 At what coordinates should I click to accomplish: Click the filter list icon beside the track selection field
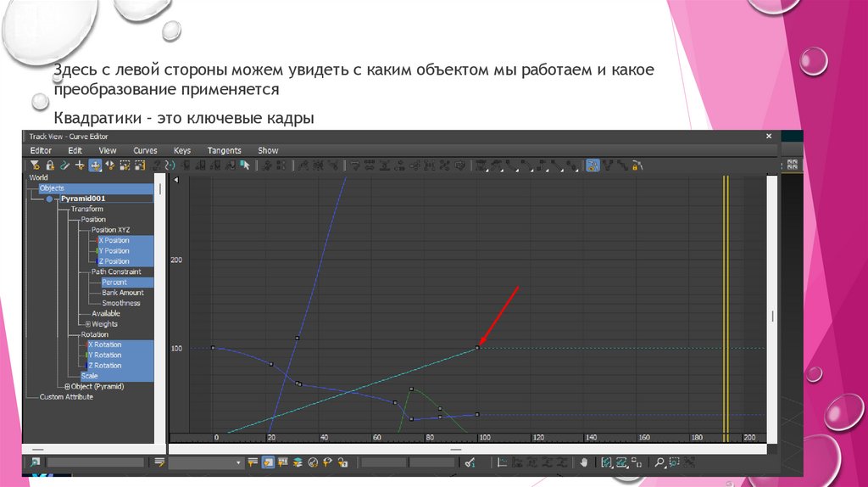pos(159,462)
